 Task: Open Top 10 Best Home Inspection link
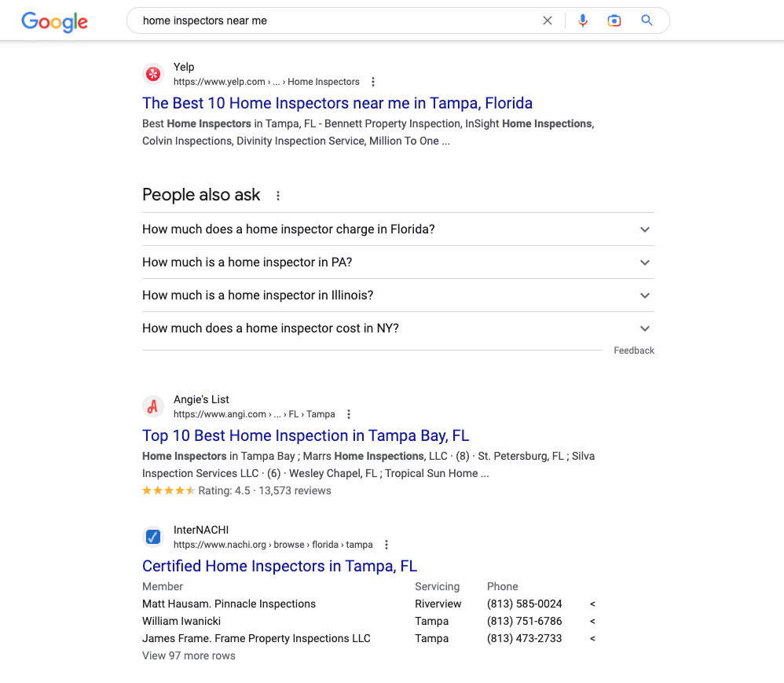(x=306, y=435)
